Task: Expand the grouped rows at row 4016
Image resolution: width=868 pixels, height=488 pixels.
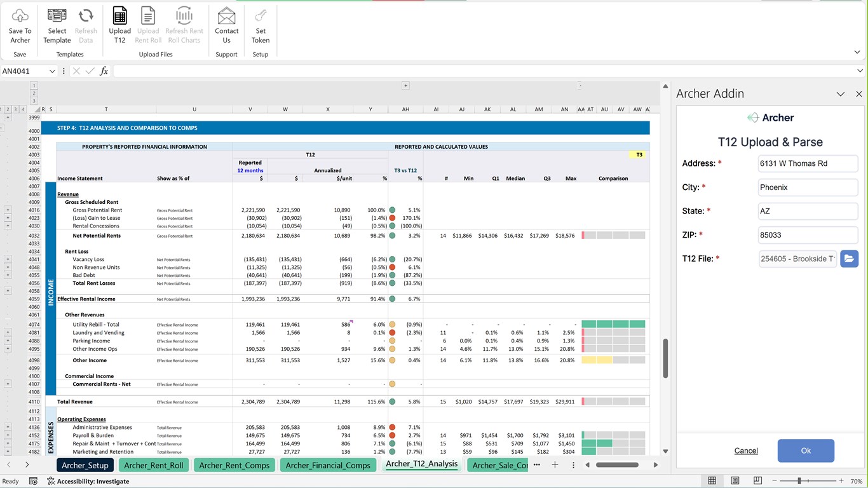Action: tap(8, 210)
